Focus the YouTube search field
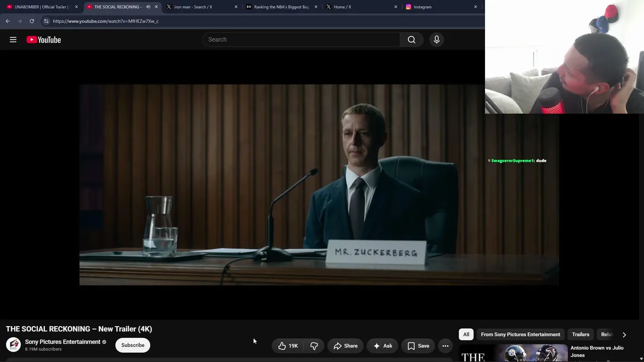Viewport: 644px width, 362px height. pyautogui.click(x=301, y=40)
